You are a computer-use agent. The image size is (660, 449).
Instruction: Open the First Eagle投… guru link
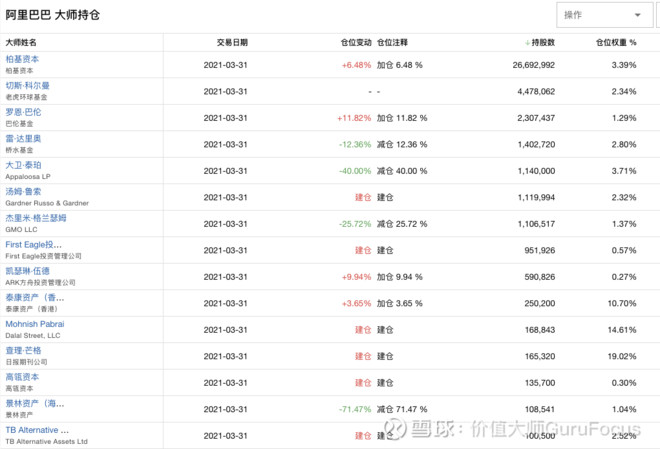tap(34, 245)
